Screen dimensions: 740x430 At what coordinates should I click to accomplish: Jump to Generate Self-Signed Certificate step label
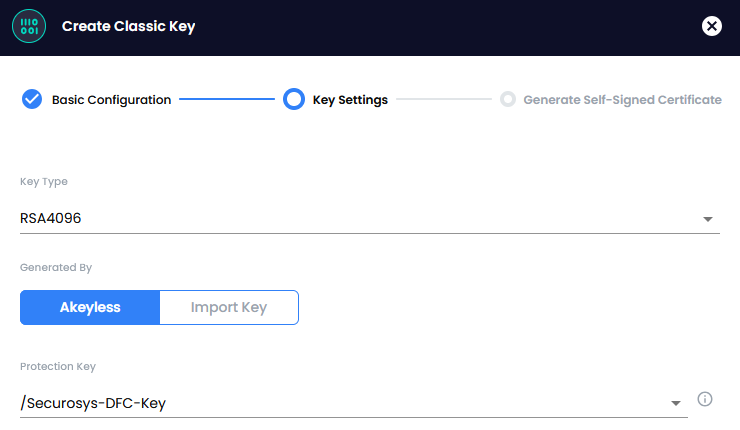(x=622, y=100)
